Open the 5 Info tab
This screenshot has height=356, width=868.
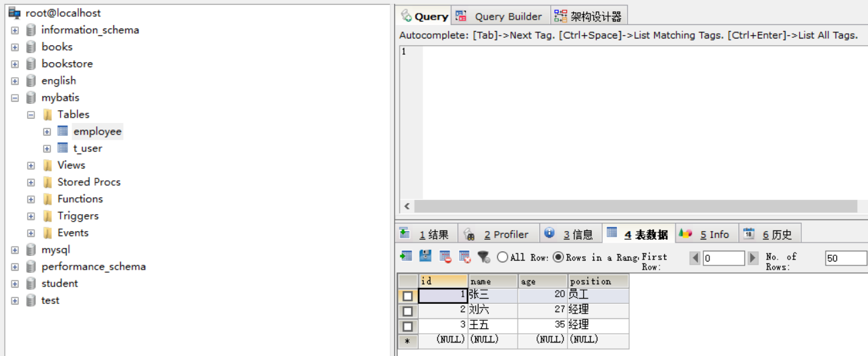tap(707, 234)
